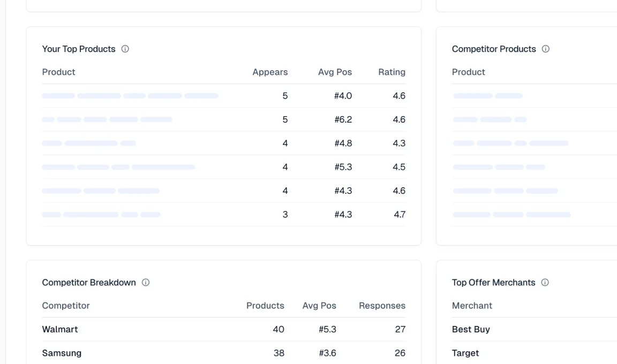View info for Top Offer Merchants

tap(545, 282)
